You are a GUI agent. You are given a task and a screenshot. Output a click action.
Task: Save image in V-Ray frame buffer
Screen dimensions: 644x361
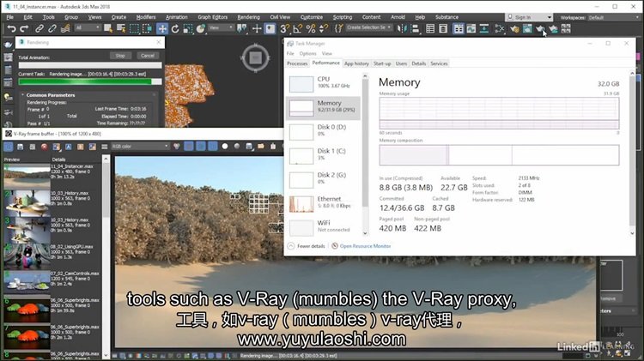(x=20, y=147)
